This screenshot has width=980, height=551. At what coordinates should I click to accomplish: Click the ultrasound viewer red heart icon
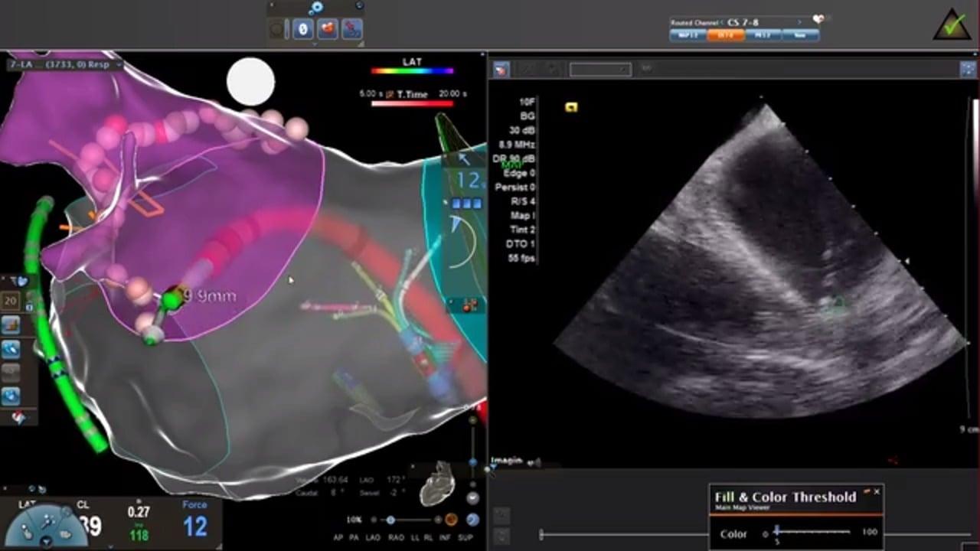pos(501,70)
